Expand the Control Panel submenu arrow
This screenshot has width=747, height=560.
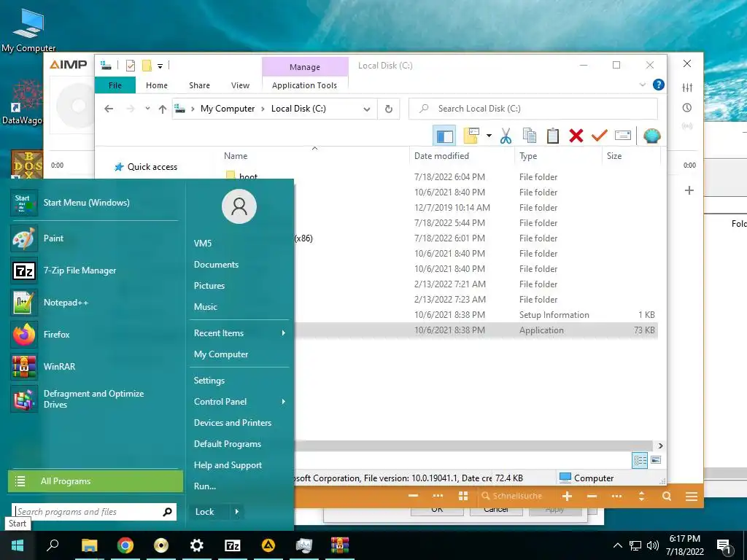point(284,402)
